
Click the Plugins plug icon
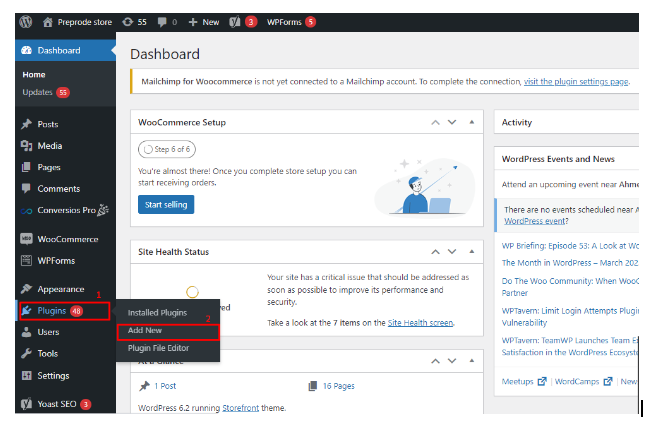click(x=26, y=311)
